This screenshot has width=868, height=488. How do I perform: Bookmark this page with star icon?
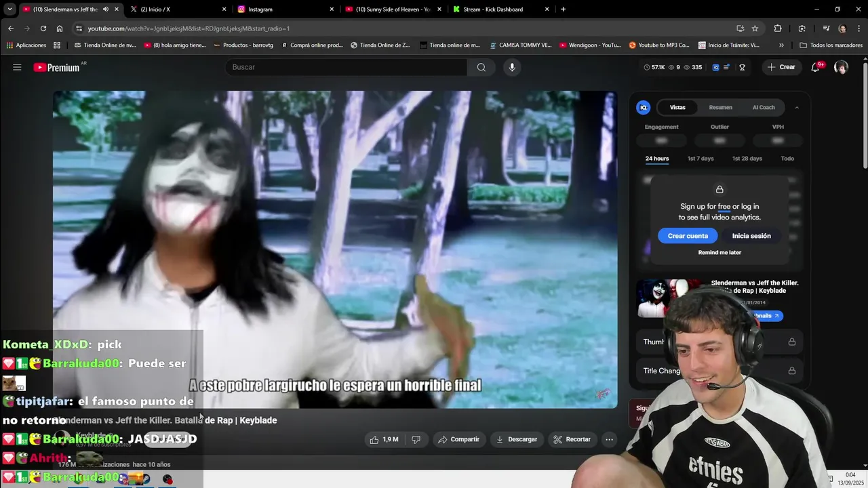coord(755,28)
